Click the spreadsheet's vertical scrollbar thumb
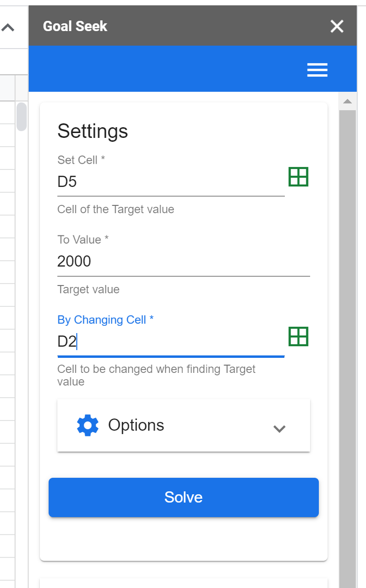Screen dimensions: 366x588 [21, 117]
